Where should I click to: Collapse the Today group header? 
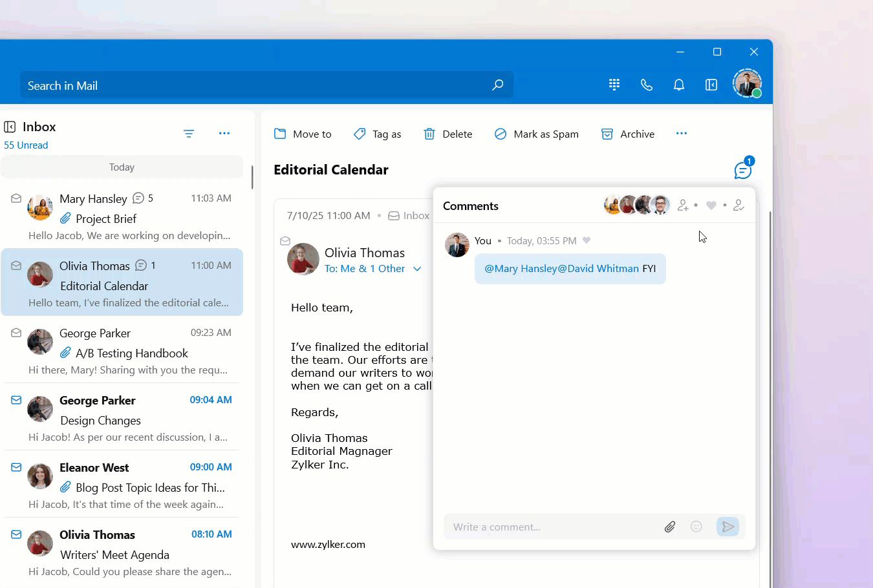[x=122, y=167]
